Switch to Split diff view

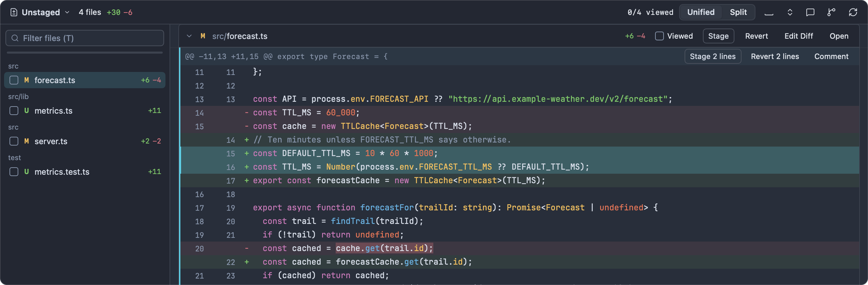[x=738, y=12]
